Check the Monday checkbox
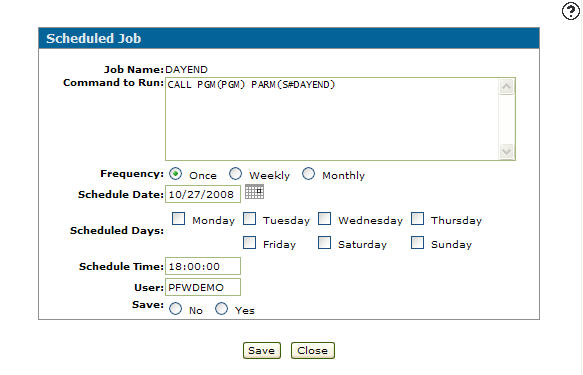Viewport: 583px width, 375px height. point(178,219)
